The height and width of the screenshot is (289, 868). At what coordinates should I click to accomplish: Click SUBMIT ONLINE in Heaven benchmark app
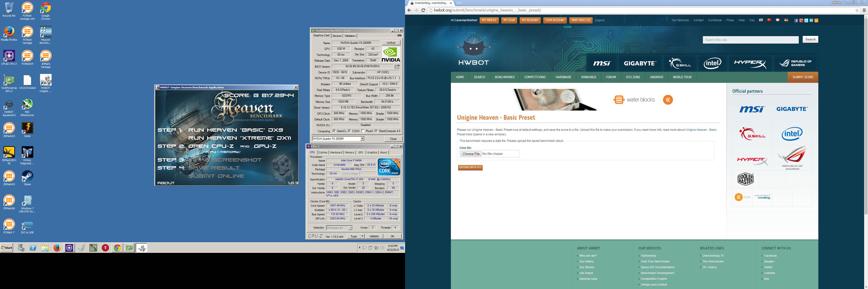(x=216, y=176)
